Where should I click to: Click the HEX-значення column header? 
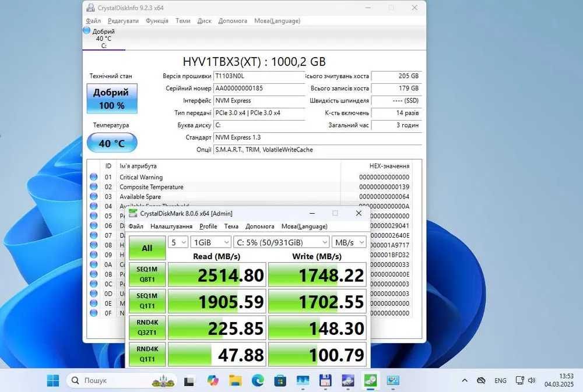coord(389,166)
